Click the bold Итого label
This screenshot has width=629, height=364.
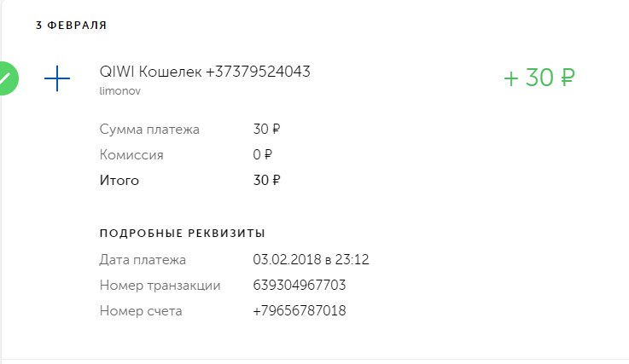(119, 180)
